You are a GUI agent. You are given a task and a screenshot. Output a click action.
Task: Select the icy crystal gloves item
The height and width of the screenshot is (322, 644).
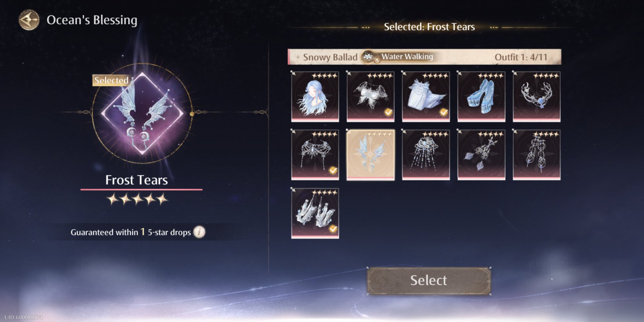315,213
